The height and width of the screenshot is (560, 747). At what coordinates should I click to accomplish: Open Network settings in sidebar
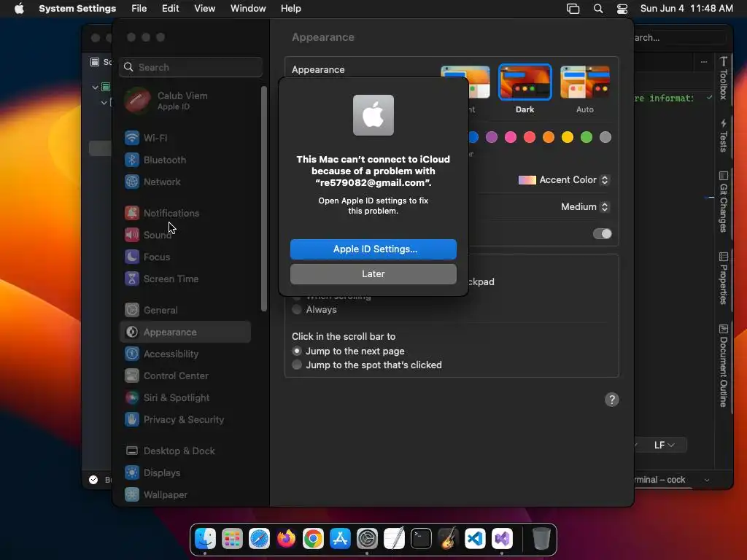(185, 182)
